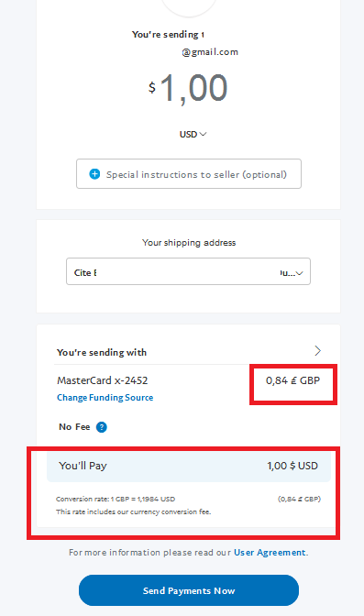Expand the USD currency chevron
This screenshot has width=364, height=616.
203,135
